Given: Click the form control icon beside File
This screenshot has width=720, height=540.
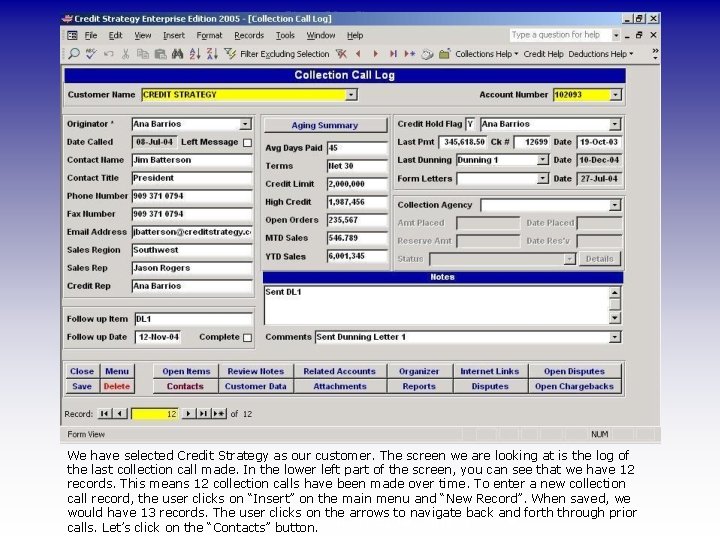Looking at the screenshot, I should tap(73, 35).
